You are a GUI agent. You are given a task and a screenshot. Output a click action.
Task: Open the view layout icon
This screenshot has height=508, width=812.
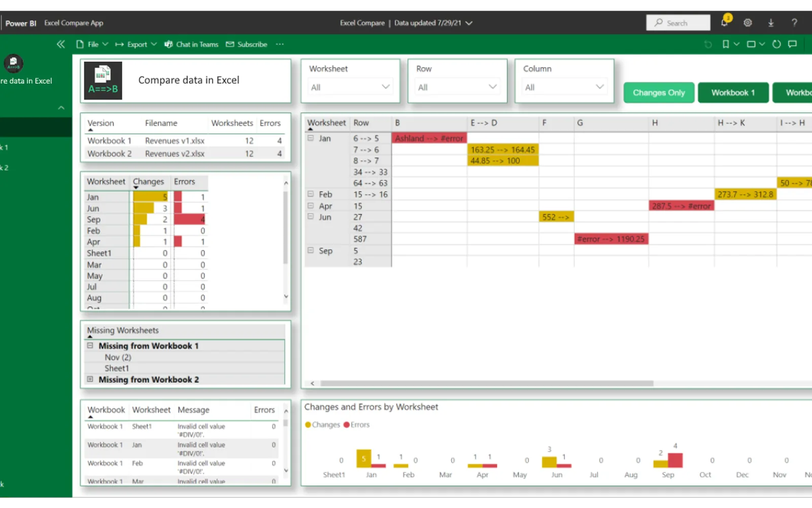click(x=751, y=44)
